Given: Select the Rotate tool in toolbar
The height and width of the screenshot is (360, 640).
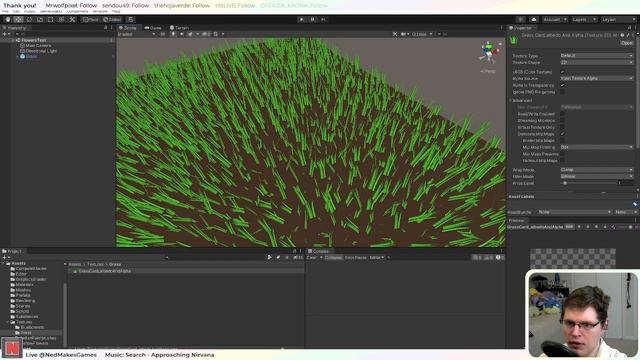Looking at the screenshot, I should coord(29,19).
